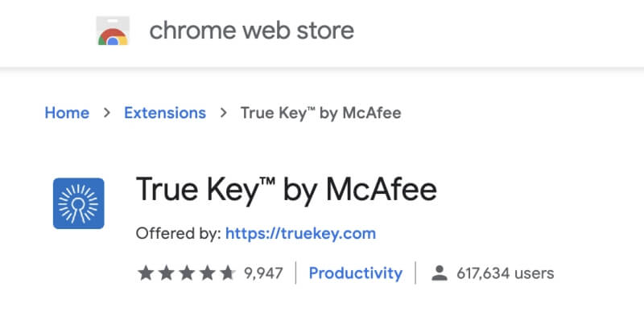Image resolution: width=644 pixels, height=324 pixels.
Task: Click the second rating star
Action: click(166, 273)
